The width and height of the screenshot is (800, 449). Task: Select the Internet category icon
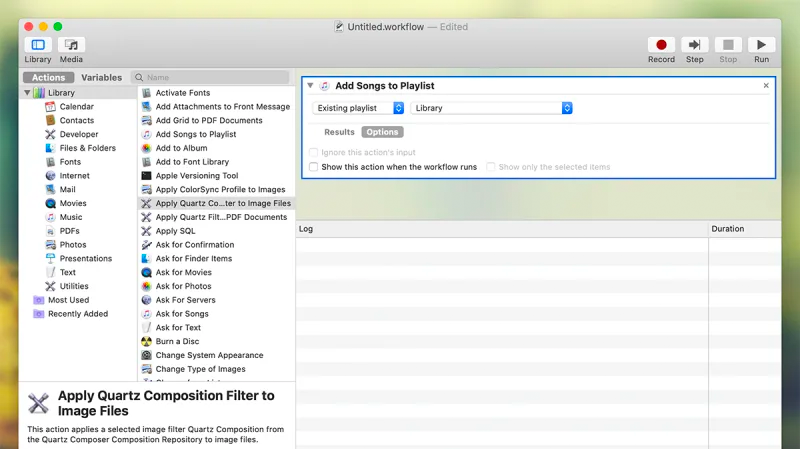pyautogui.click(x=50, y=176)
